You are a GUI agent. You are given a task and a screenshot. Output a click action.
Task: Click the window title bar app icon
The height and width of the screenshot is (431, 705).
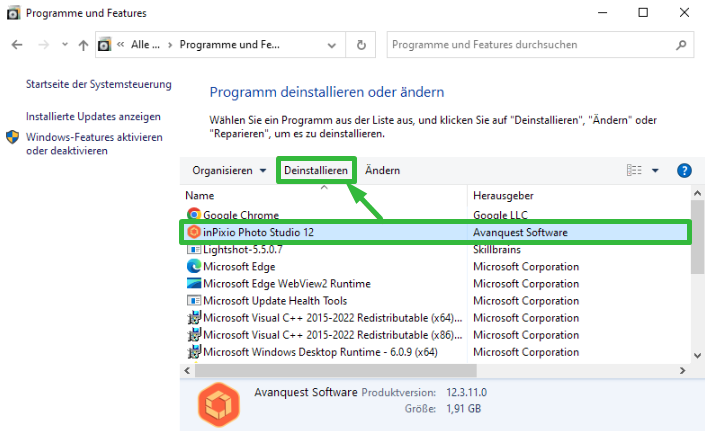point(13,13)
